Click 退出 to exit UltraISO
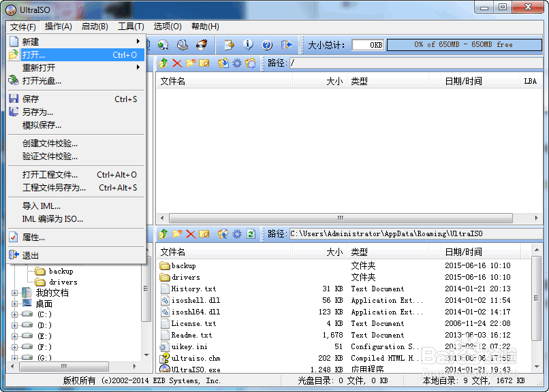Viewport: 549px width, 392px height. (x=77, y=255)
